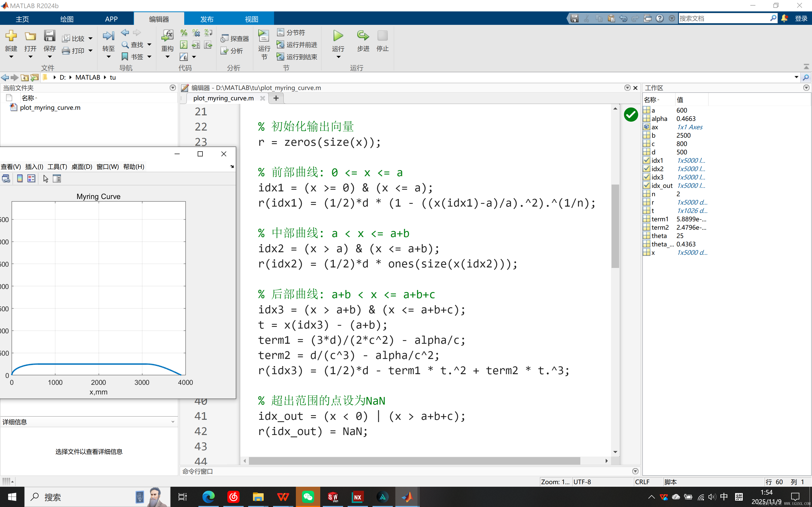Click the + to open new editor tab
The width and height of the screenshot is (812, 507).
pyautogui.click(x=276, y=98)
